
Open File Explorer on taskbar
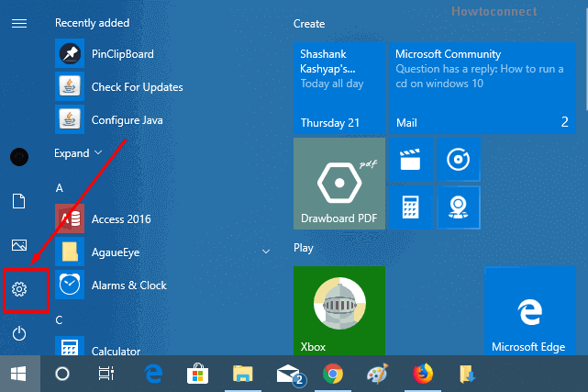tap(242, 374)
